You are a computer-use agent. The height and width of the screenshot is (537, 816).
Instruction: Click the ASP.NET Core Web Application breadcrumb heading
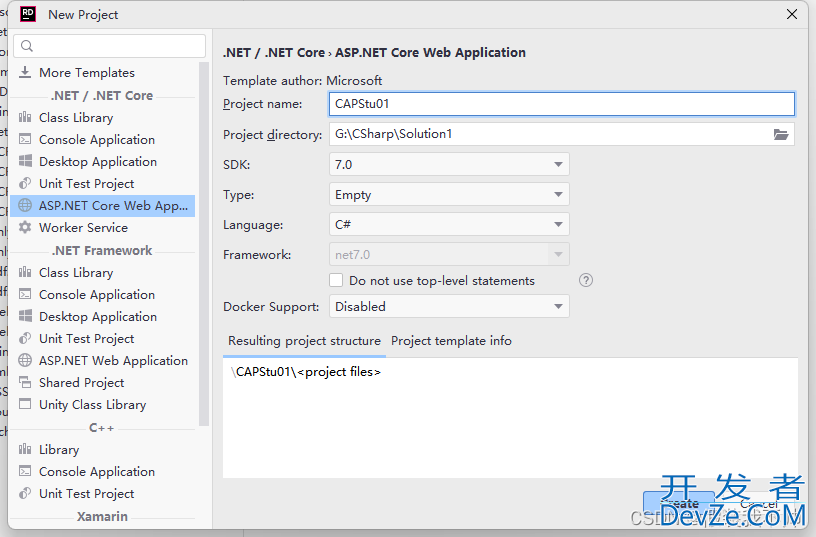point(430,53)
